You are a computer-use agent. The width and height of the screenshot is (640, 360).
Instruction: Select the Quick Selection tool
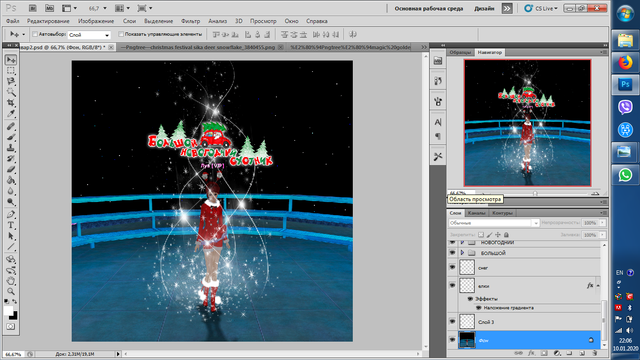coord(11,92)
